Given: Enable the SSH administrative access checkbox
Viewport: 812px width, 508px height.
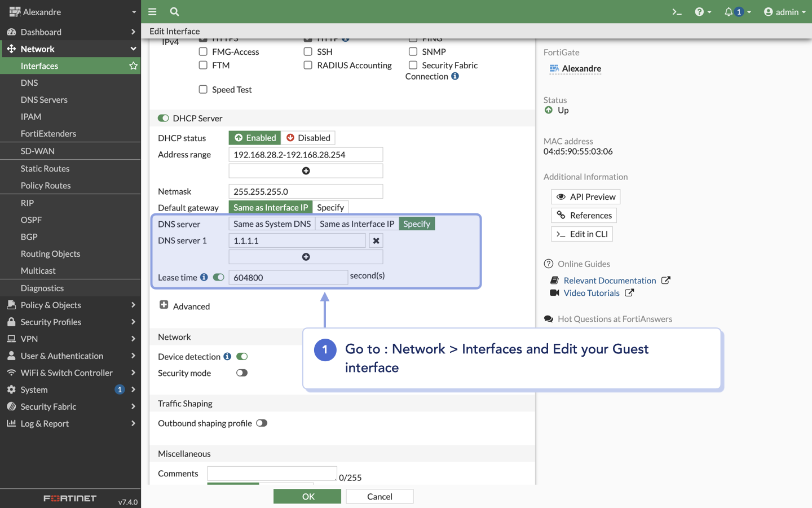Looking at the screenshot, I should pyautogui.click(x=308, y=51).
